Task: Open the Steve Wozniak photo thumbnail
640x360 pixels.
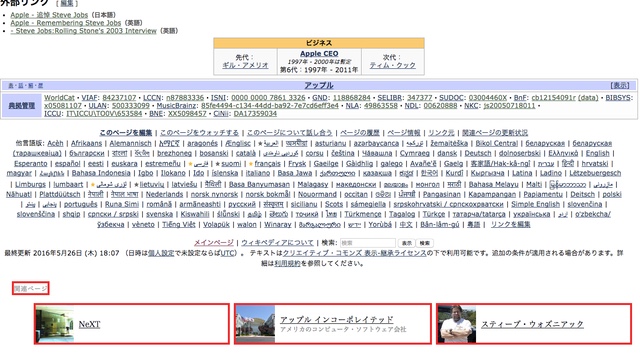Action: point(457,324)
